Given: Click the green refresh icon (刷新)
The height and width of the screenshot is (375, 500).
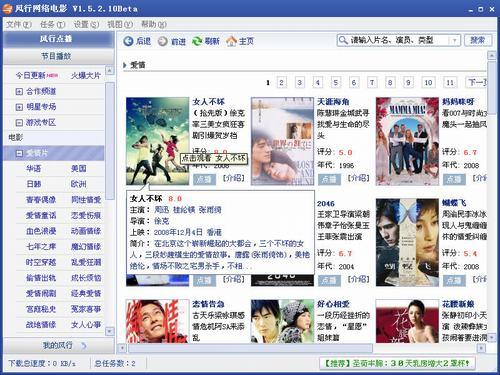Looking at the screenshot, I should click(197, 41).
